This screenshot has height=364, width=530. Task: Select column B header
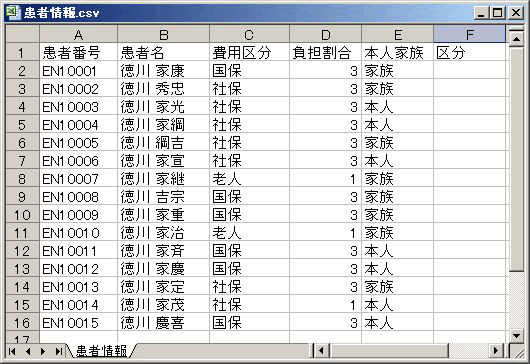click(164, 35)
